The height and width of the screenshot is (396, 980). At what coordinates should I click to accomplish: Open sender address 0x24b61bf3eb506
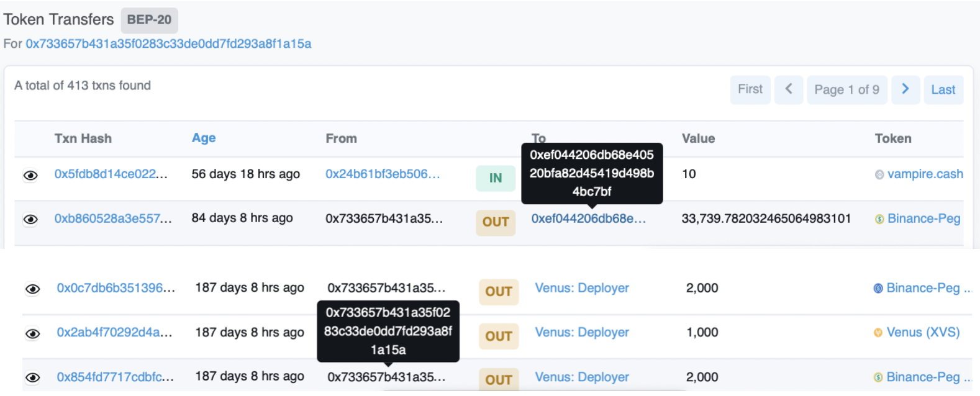point(383,174)
